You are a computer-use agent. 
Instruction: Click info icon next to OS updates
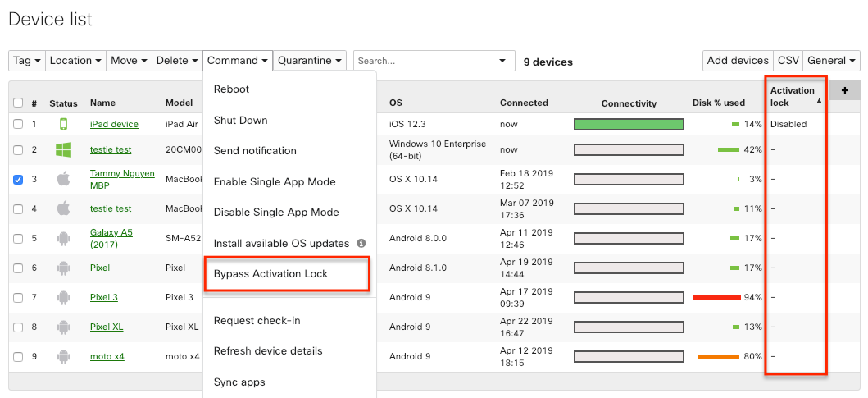tap(361, 244)
